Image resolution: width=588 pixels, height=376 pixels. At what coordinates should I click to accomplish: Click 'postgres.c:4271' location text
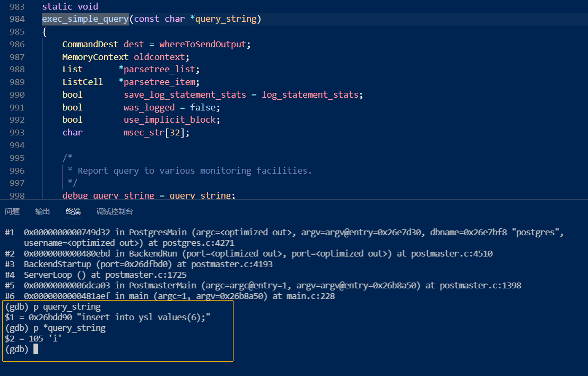coord(198,243)
